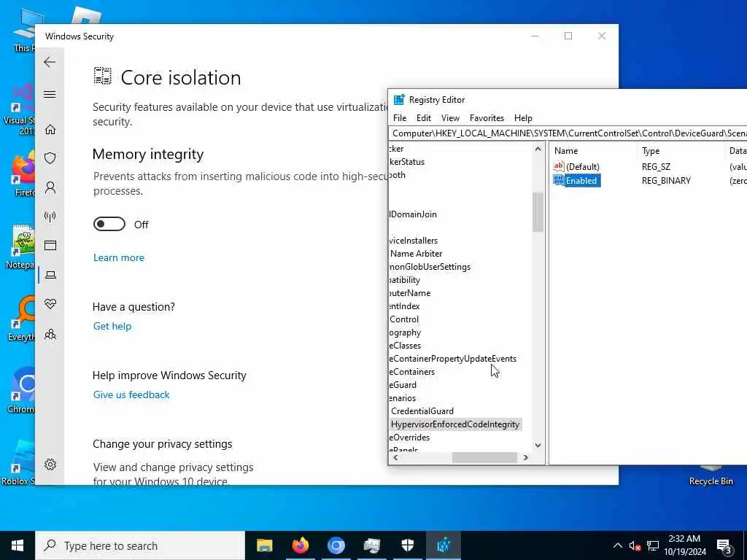Click the (Default) string value icon
Image resolution: width=747 pixels, height=560 pixels.
point(558,166)
